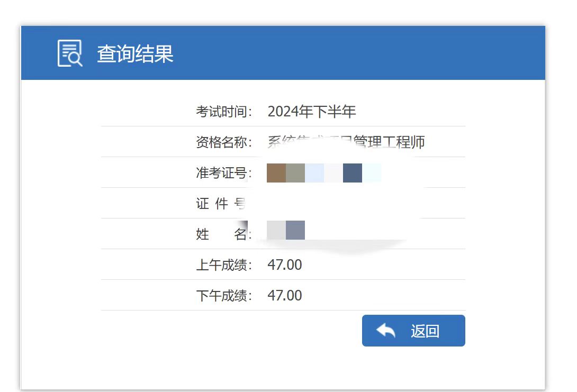Click the 返回 back button
The width and height of the screenshot is (577, 392).
click(413, 331)
